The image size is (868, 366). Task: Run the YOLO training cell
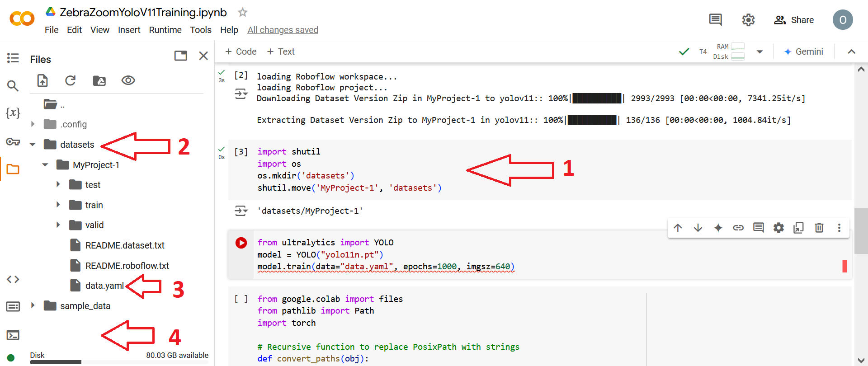[241, 243]
